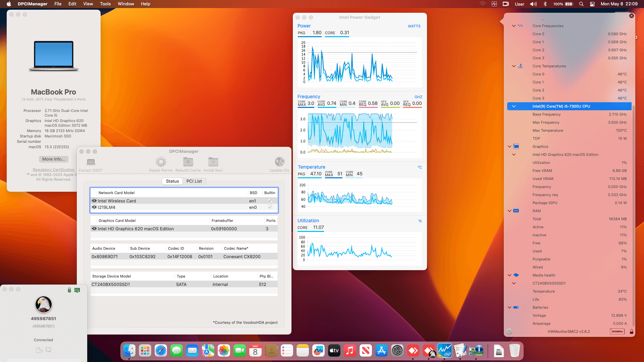644x362 pixels.
Task: Click the MacBook Pro image in About window
Action: click(x=54, y=56)
